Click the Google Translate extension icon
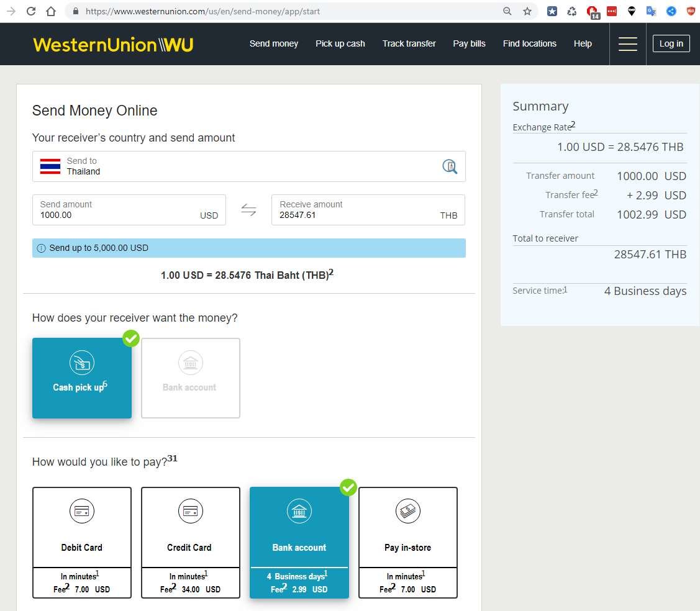The width and height of the screenshot is (700, 611). [652, 11]
